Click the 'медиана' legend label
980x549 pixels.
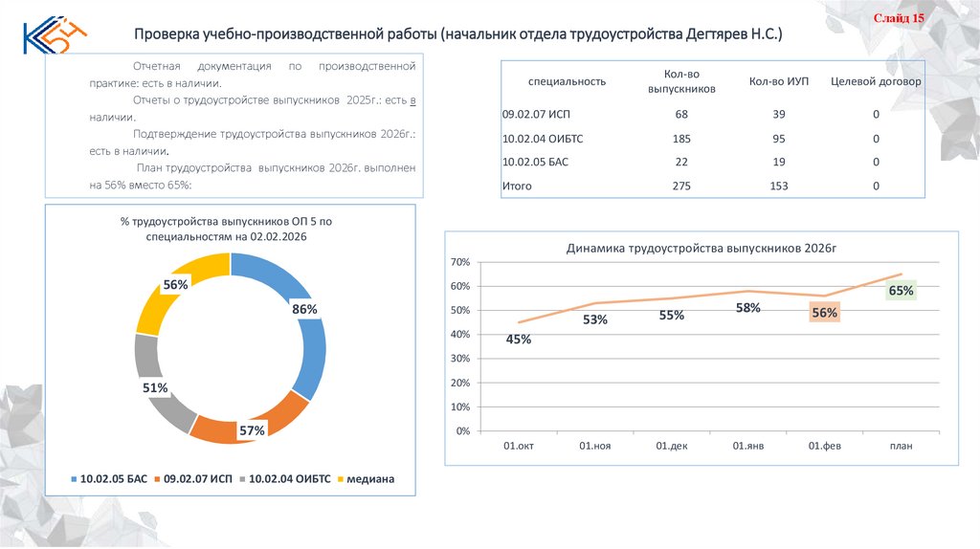[370, 479]
